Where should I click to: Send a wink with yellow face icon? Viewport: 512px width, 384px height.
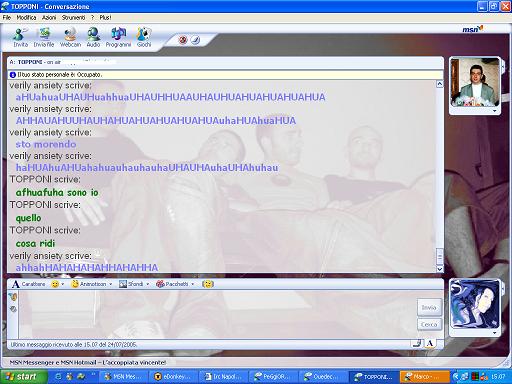(x=208, y=284)
